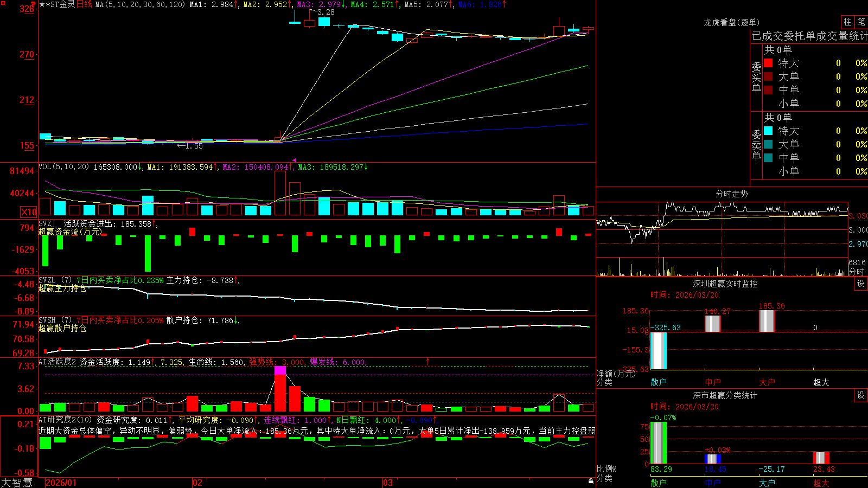Image resolution: width=868 pixels, height=488 pixels.
Task: Click the 超赢资金流(万元) label
Action: (70, 232)
